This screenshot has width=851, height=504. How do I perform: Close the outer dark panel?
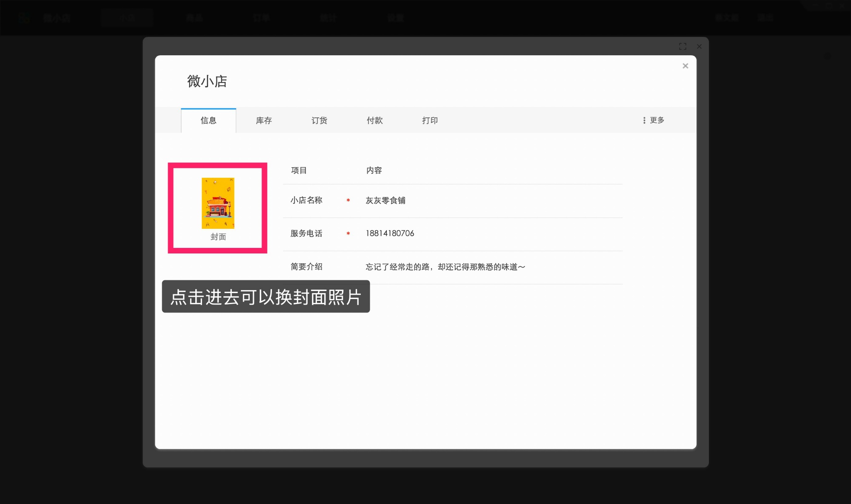699,46
